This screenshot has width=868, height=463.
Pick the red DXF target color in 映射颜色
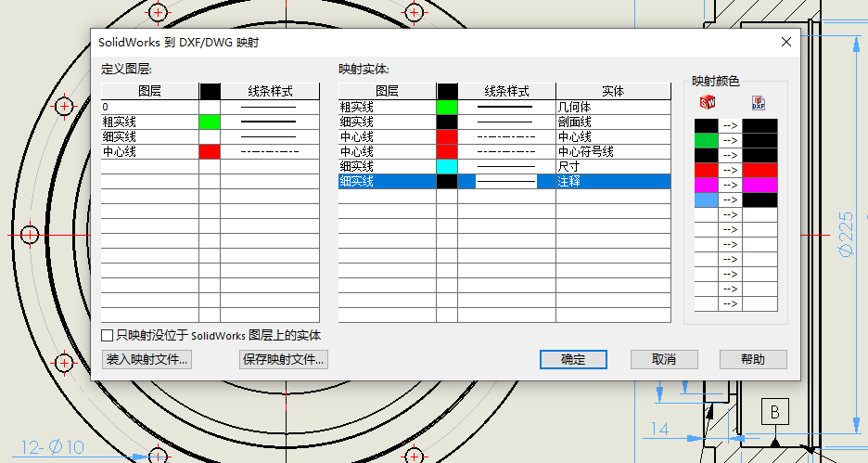[x=759, y=170]
